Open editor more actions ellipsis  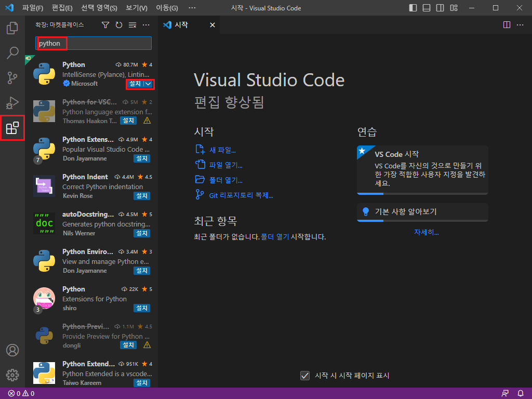point(520,25)
